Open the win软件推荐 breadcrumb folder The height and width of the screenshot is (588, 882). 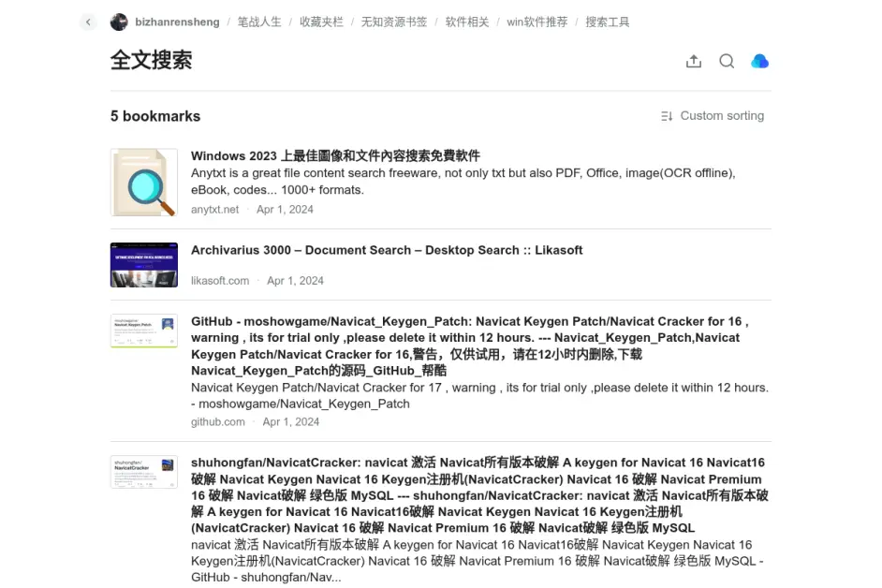(537, 22)
